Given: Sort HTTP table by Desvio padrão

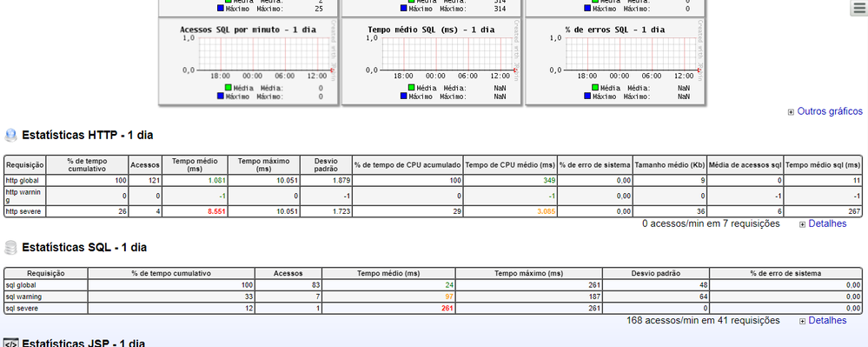Looking at the screenshot, I should click(326, 165).
